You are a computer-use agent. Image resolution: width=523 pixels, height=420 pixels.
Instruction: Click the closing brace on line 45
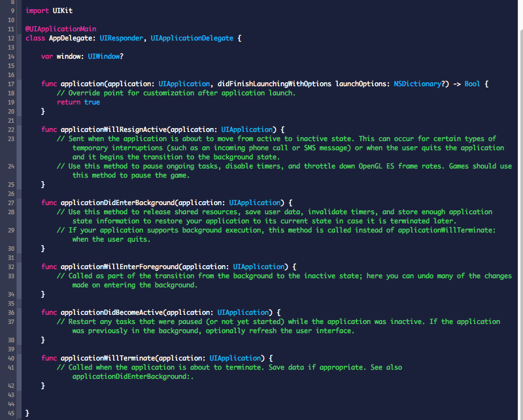click(27, 413)
